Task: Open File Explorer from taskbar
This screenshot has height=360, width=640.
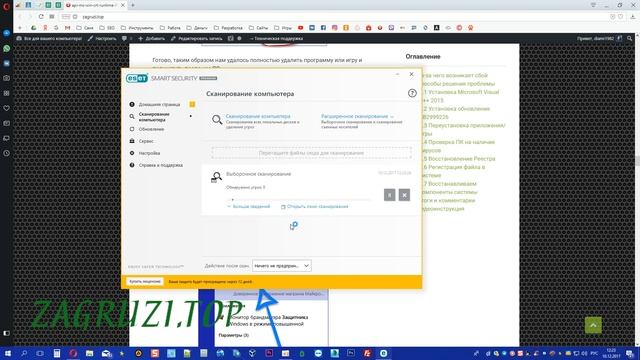Action: tap(89, 353)
